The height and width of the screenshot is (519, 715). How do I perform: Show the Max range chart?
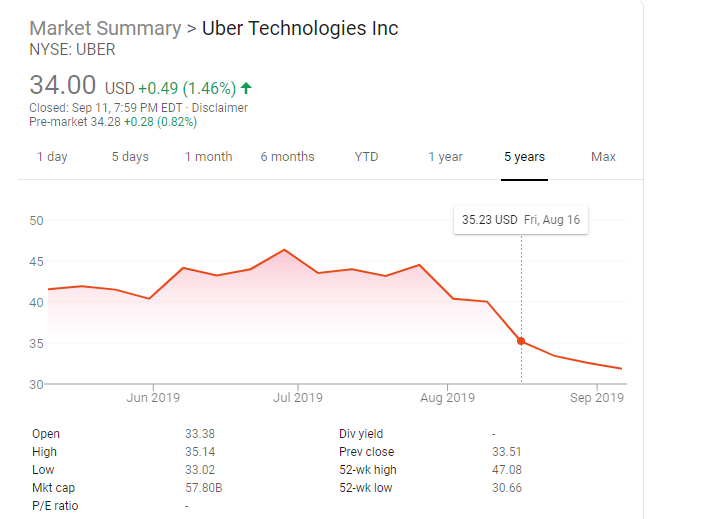coord(603,157)
